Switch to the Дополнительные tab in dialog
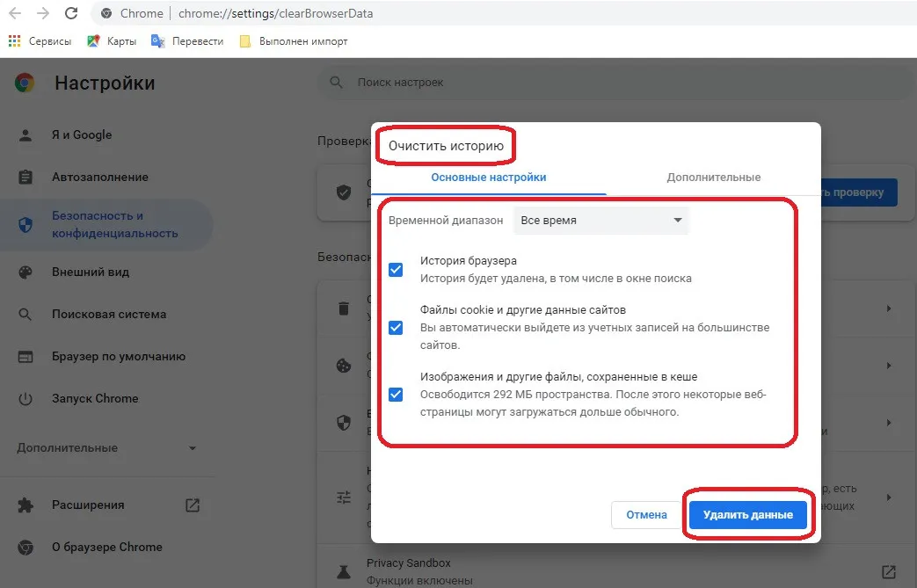 pos(713,178)
